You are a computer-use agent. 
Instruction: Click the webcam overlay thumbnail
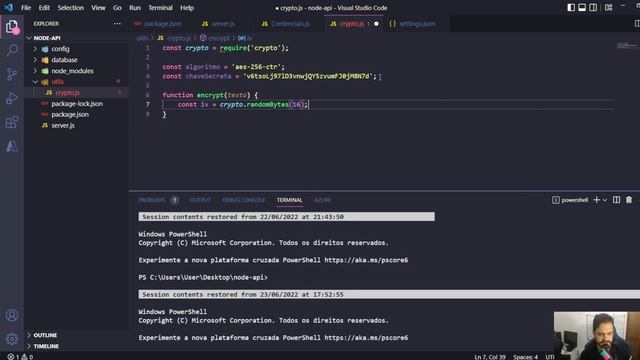tap(597, 336)
